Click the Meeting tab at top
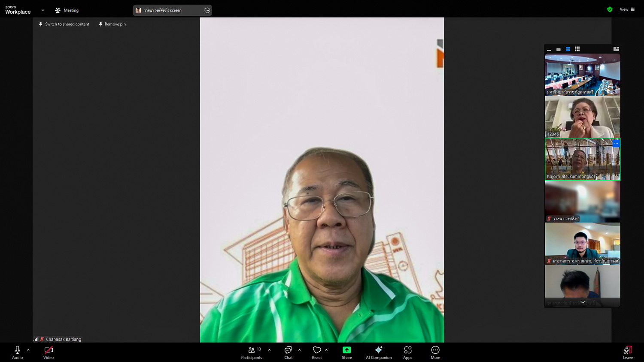 point(67,10)
